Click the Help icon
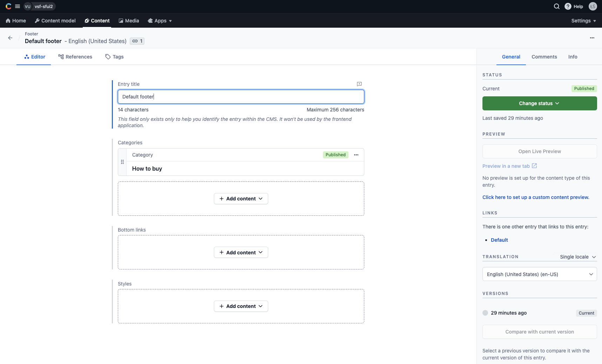This screenshot has height=364, width=602. tap(568, 6)
